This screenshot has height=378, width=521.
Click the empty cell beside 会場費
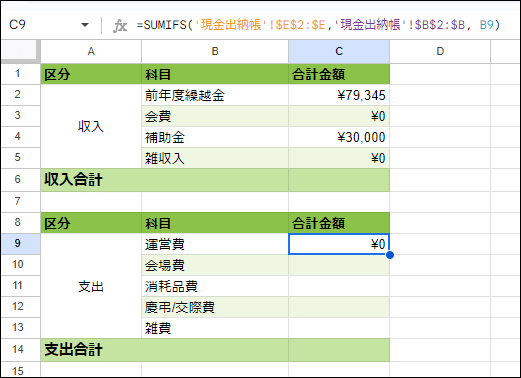coord(339,265)
